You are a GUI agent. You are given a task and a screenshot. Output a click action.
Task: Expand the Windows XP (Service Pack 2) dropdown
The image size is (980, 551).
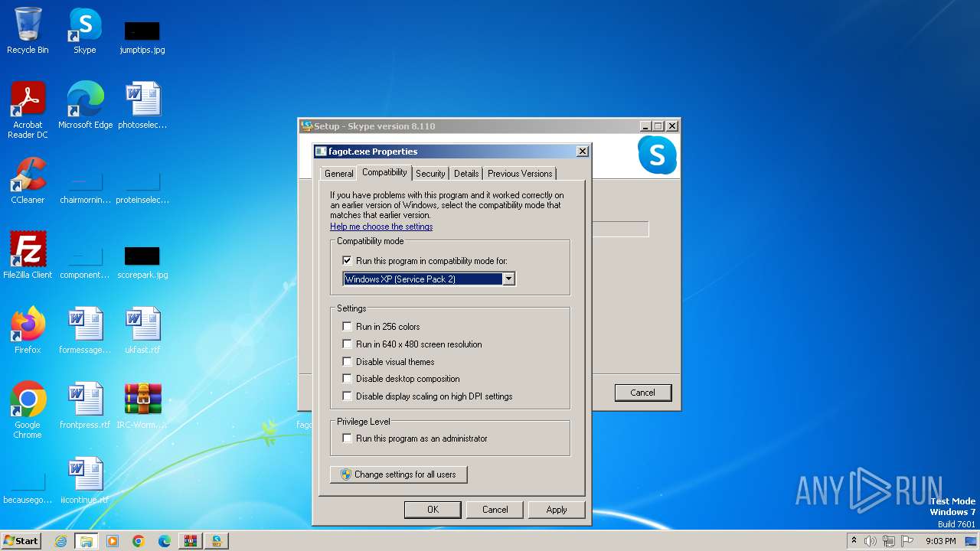(508, 279)
